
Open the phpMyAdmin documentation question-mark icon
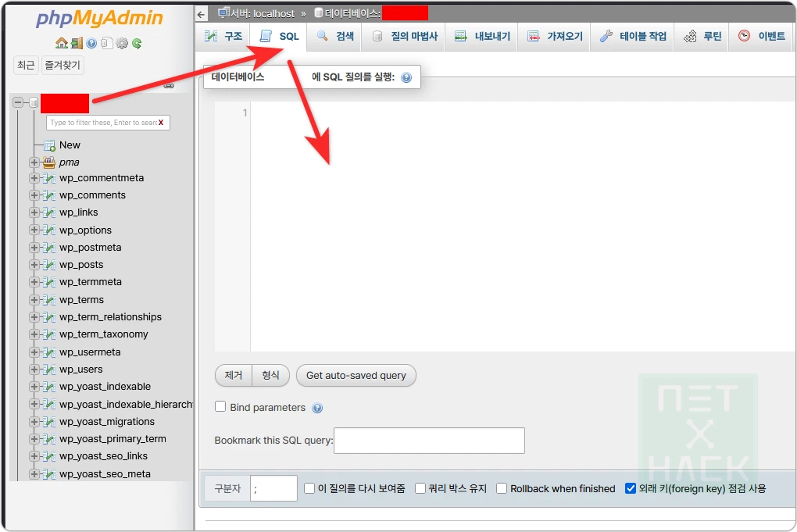pyautogui.click(x=91, y=44)
